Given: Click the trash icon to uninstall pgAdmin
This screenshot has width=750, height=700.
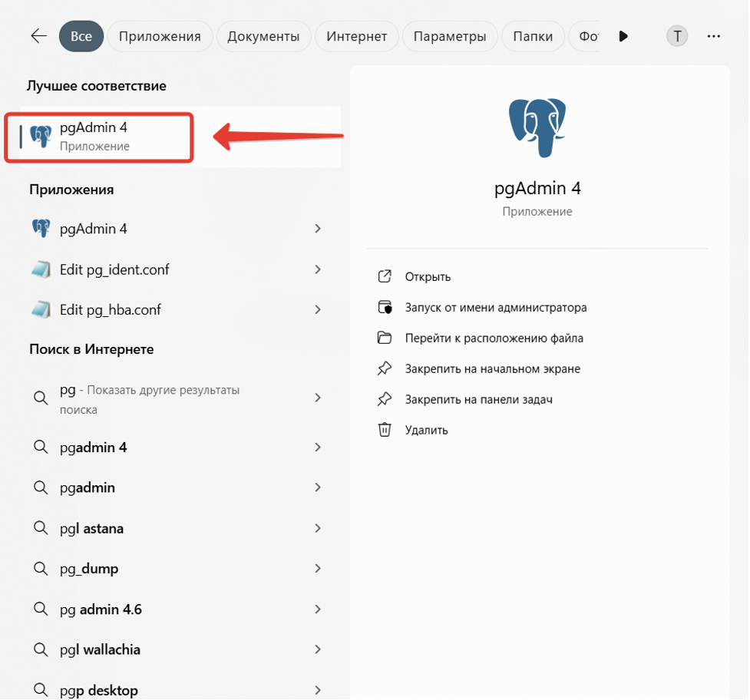Looking at the screenshot, I should click(x=385, y=430).
